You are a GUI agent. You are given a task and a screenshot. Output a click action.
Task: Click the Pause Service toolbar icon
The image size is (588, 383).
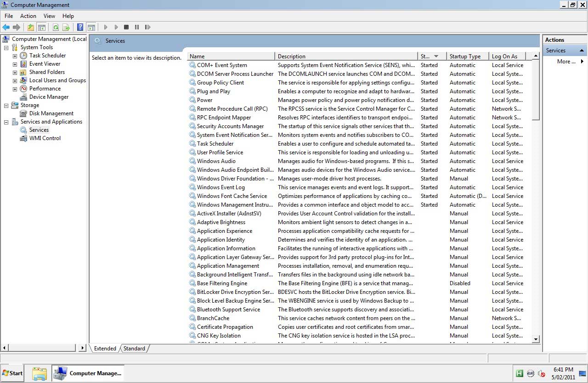137,27
